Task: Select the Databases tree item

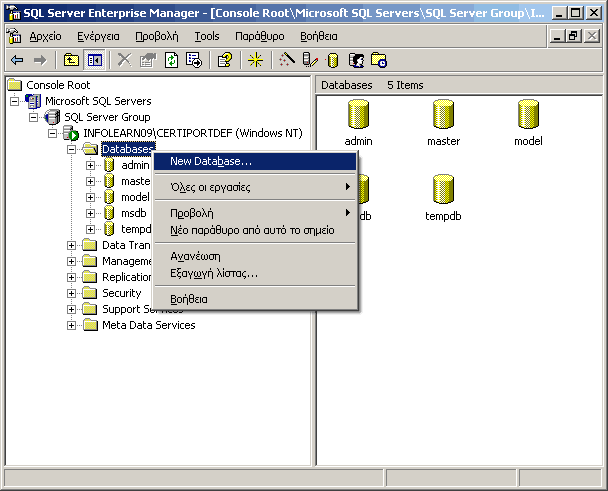Action: pyautogui.click(x=128, y=149)
